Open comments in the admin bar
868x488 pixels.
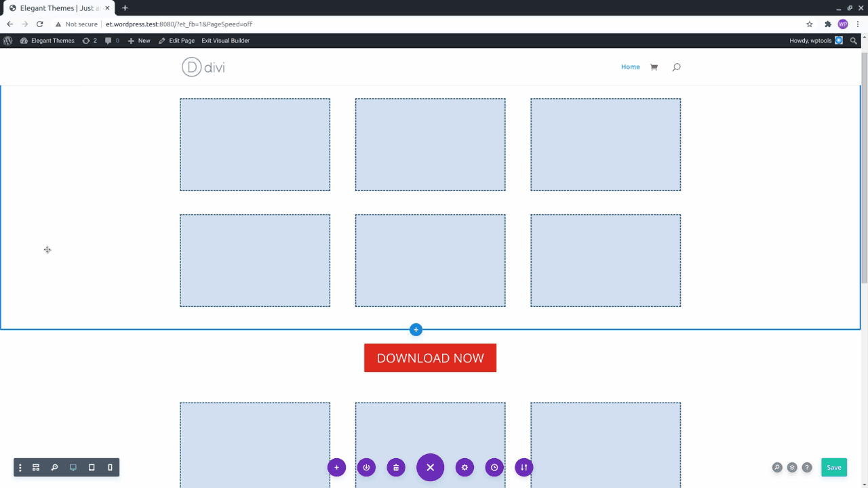point(112,41)
